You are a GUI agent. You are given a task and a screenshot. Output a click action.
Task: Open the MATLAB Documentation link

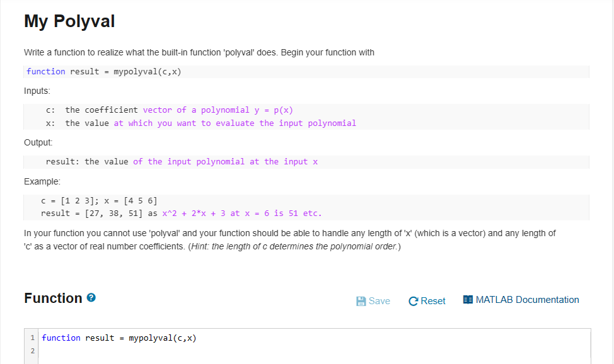[x=527, y=299]
